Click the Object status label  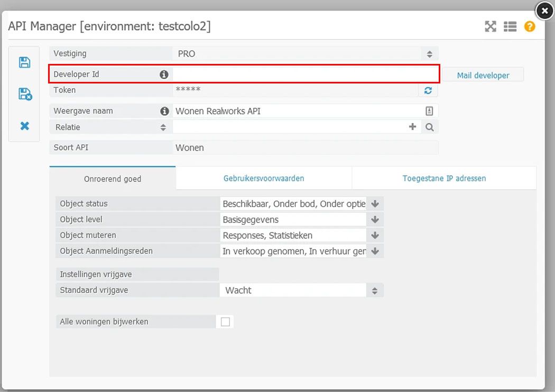click(84, 204)
